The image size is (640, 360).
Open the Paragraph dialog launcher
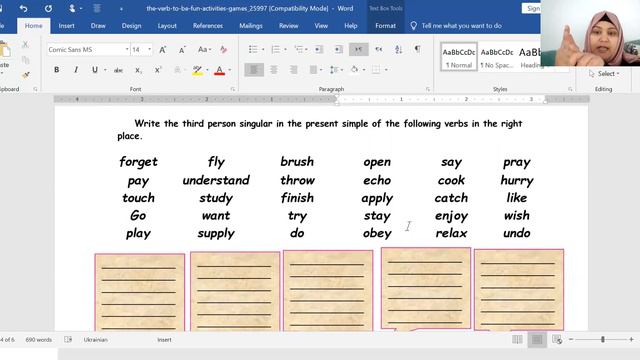(428, 89)
